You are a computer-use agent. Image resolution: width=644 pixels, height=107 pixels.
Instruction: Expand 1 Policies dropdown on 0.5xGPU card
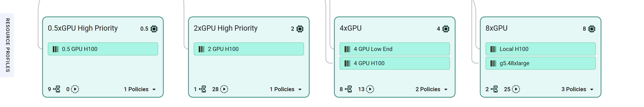(x=140, y=90)
